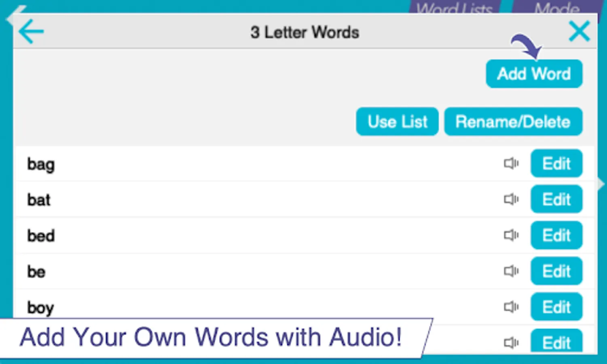The width and height of the screenshot is (607, 364).
Task: Open Rename/Delete options for the list
Action: click(513, 121)
